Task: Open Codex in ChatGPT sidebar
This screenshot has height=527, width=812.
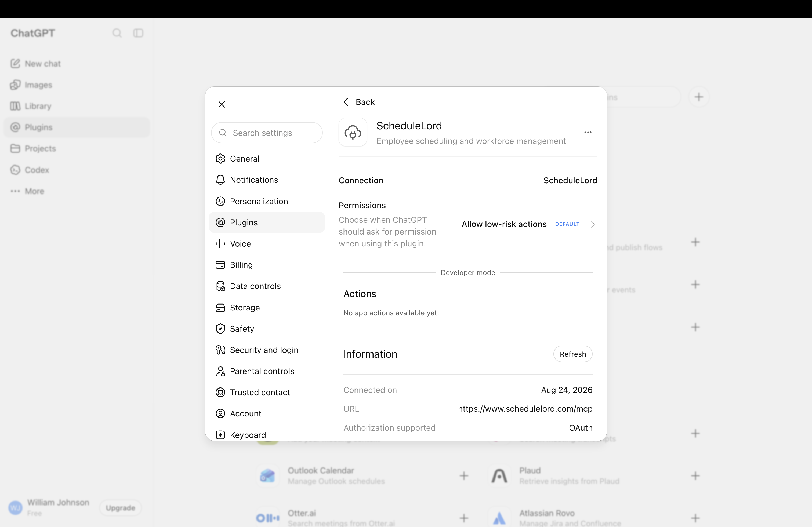Action: (x=77, y=170)
